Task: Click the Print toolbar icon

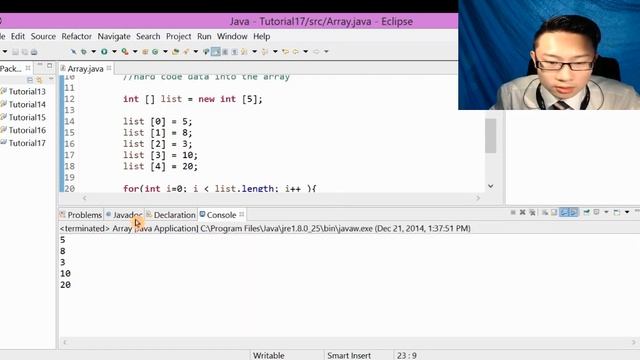Action: [34, 52]
